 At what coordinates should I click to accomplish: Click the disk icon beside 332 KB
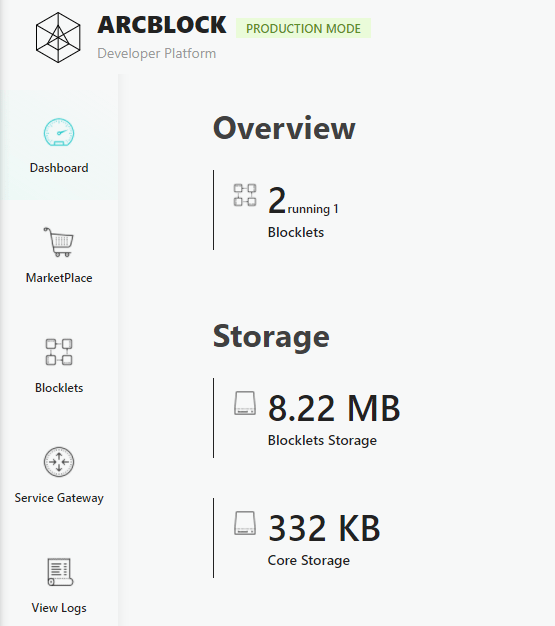245,523
